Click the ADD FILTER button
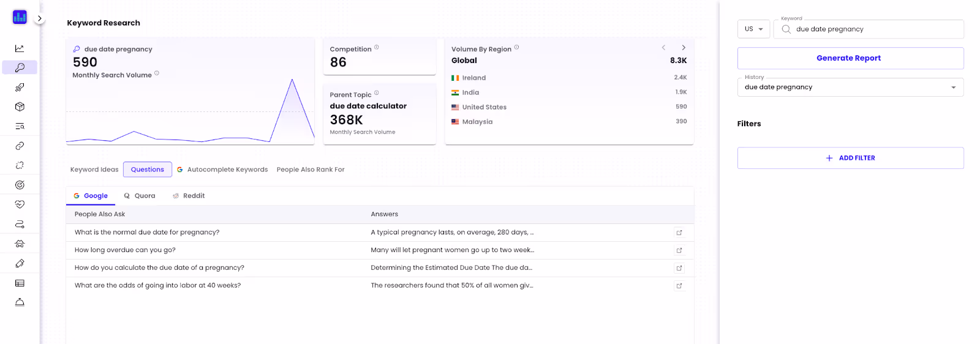980x344 pixels. [x=850, y=158]
